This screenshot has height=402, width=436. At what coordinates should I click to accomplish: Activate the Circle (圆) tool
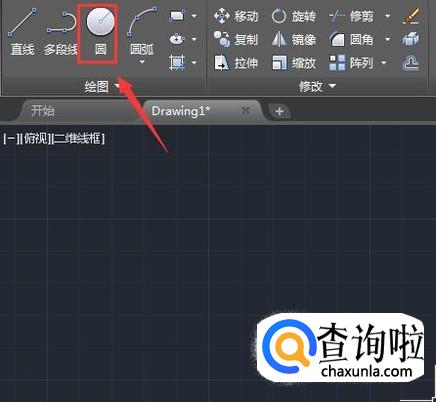(x=100, y=33)
